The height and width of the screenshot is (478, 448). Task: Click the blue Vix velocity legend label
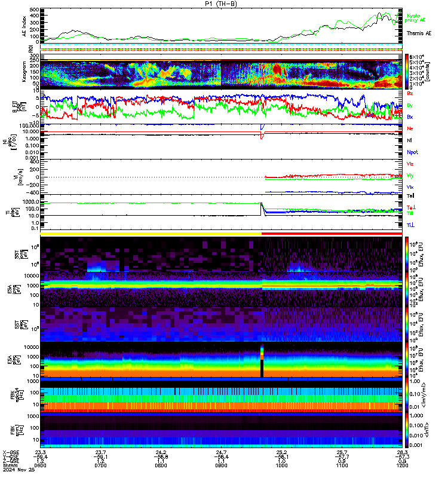(410, 187)
